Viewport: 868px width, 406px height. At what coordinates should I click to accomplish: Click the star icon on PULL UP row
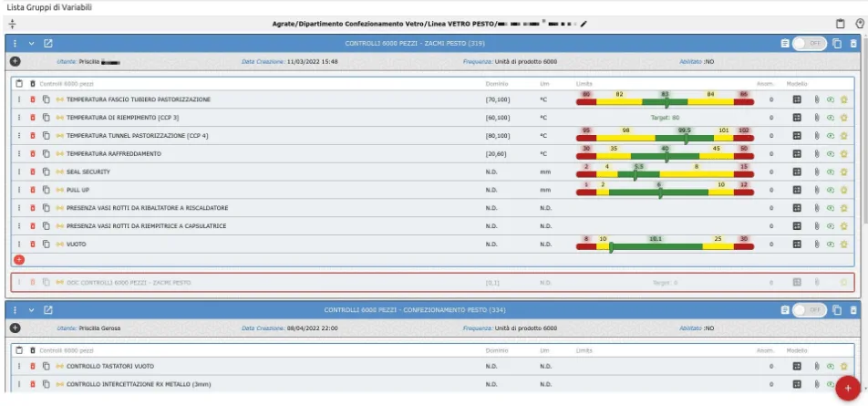point(843,190)
